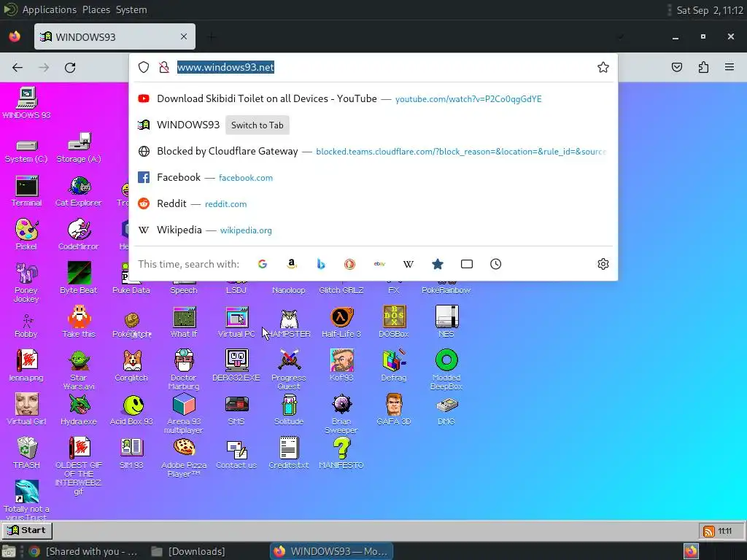Open tracking protection shield icon
Image resolution: width=747 pixels, height=560 pixels.
[144, 67]
